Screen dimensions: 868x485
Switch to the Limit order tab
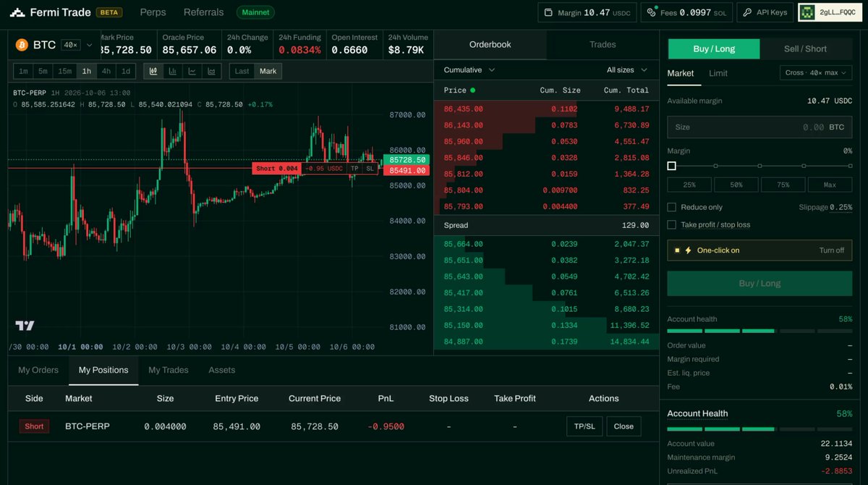718,73
